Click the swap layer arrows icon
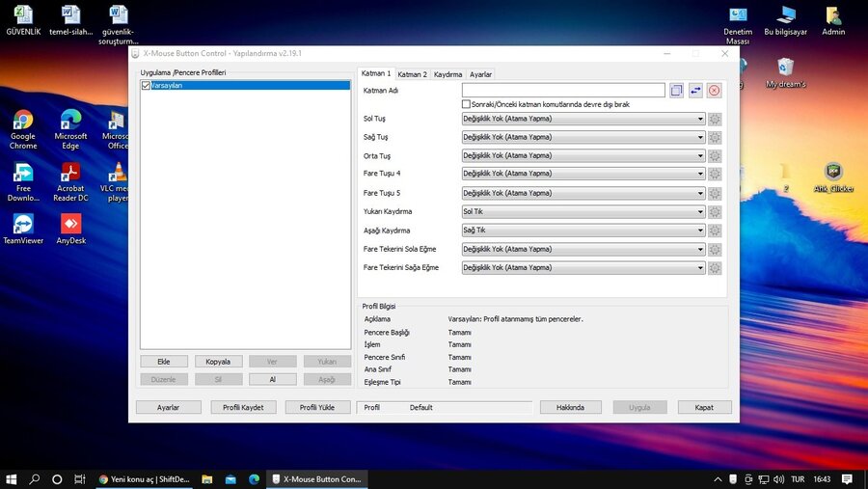Screen dimensions: 868x489 [695, 91]
